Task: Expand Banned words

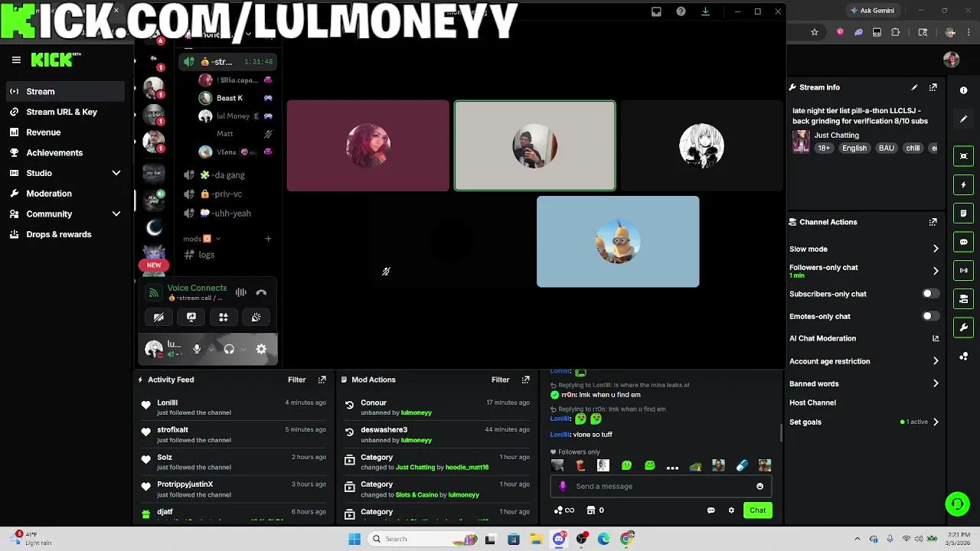Action: pyautogui.click(x=936, y=383)
